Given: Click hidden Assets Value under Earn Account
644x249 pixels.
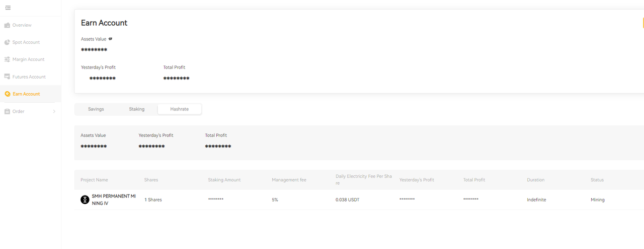Looking at the screenshot, I should [94, 50].
